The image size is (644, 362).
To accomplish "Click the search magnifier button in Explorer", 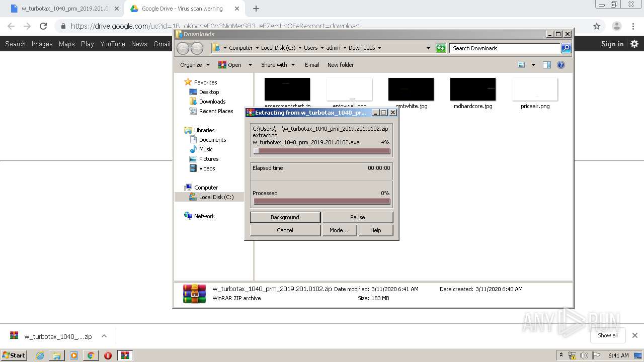I will pyautogui.click(x=566, y=48).
